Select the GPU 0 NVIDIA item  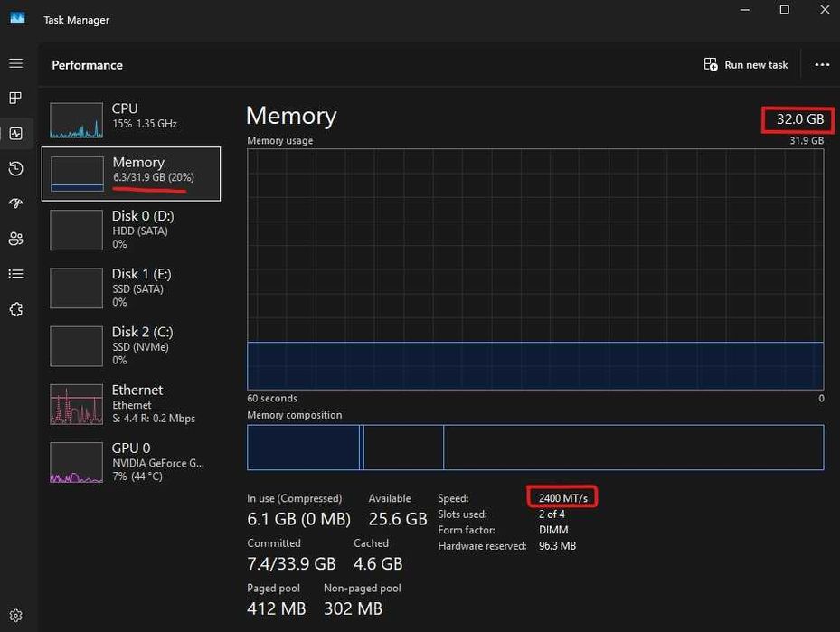pyautogui.click(x=131, y=462)
